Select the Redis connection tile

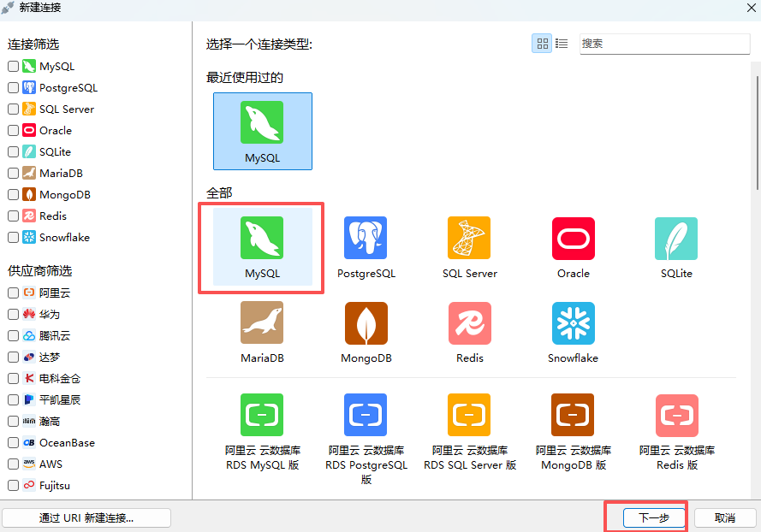tap(469, 332)
